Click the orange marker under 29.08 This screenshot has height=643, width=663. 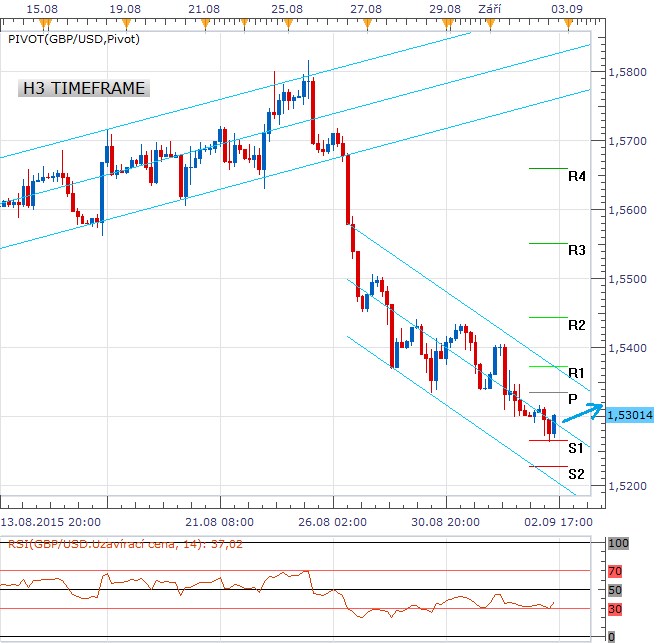click(x=446, y=22)
